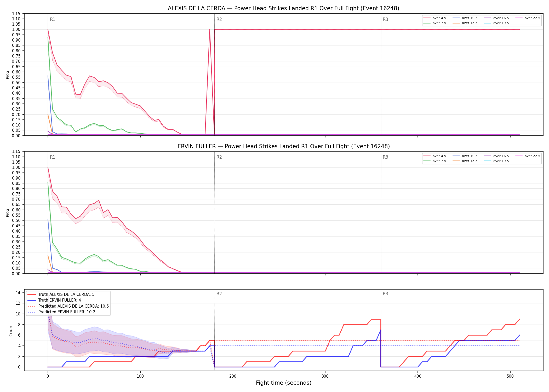Select 'over 16.5' legend entry in Alexis chart
Viewport: 549px width, 392px height.
[496, 18]
